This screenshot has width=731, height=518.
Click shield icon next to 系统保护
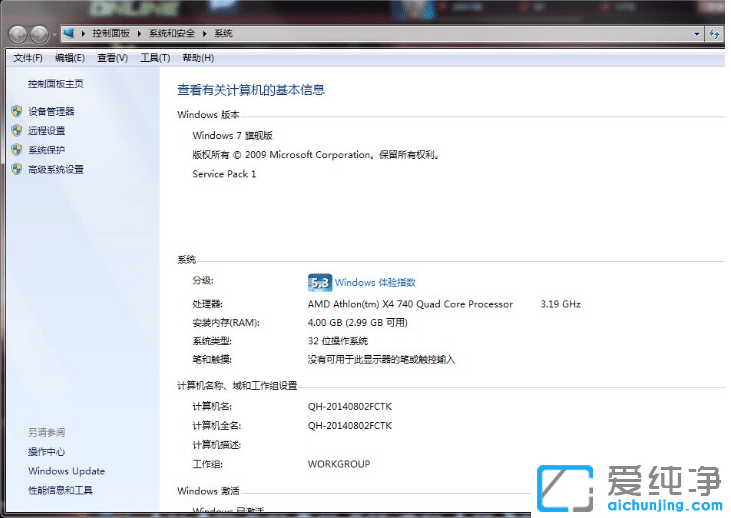point(17,150)
